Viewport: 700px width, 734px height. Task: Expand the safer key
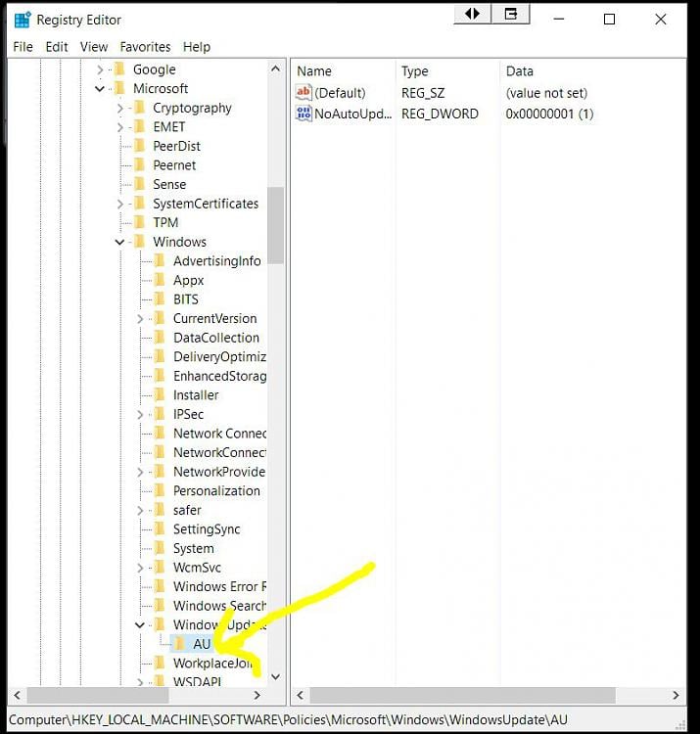(x=140, y=510)
